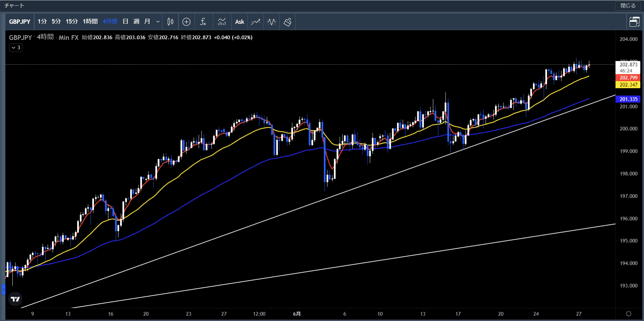644x321 pixels.
Task: Click the pulse waveform icon
Action: click(271, 22)
